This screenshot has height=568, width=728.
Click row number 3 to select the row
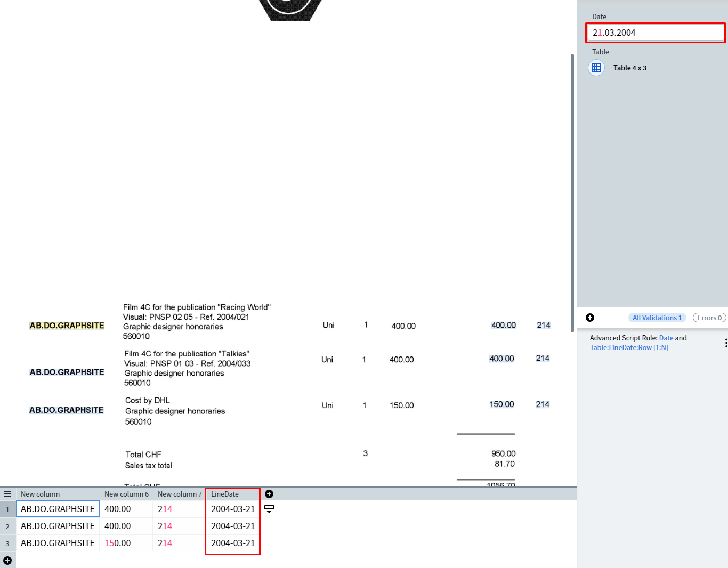[x=7, y=543]
